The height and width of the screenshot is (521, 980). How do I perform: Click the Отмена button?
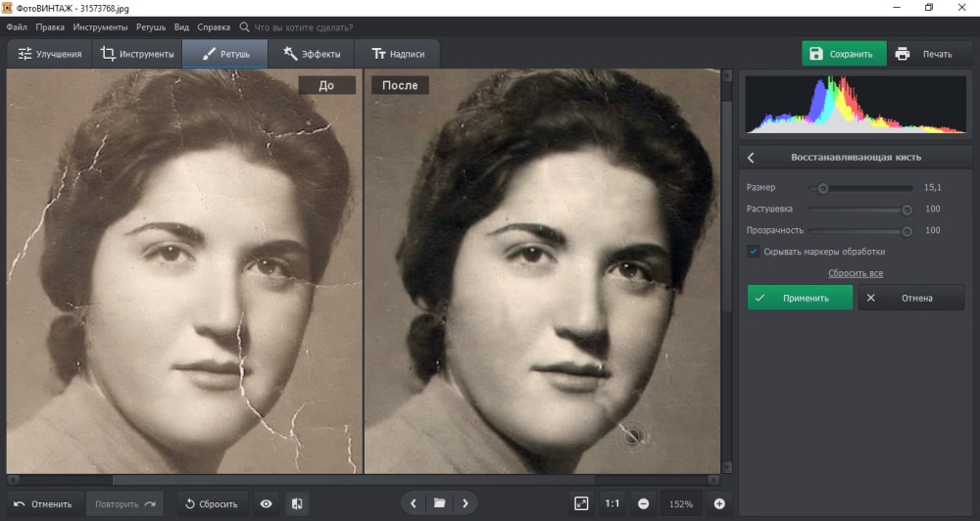pos(911,298)
